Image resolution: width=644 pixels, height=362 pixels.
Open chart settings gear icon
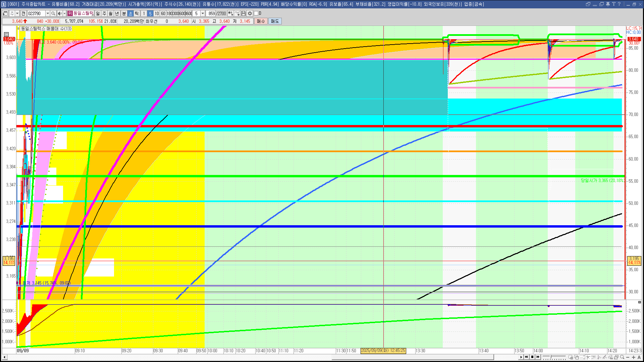point(250,13)
